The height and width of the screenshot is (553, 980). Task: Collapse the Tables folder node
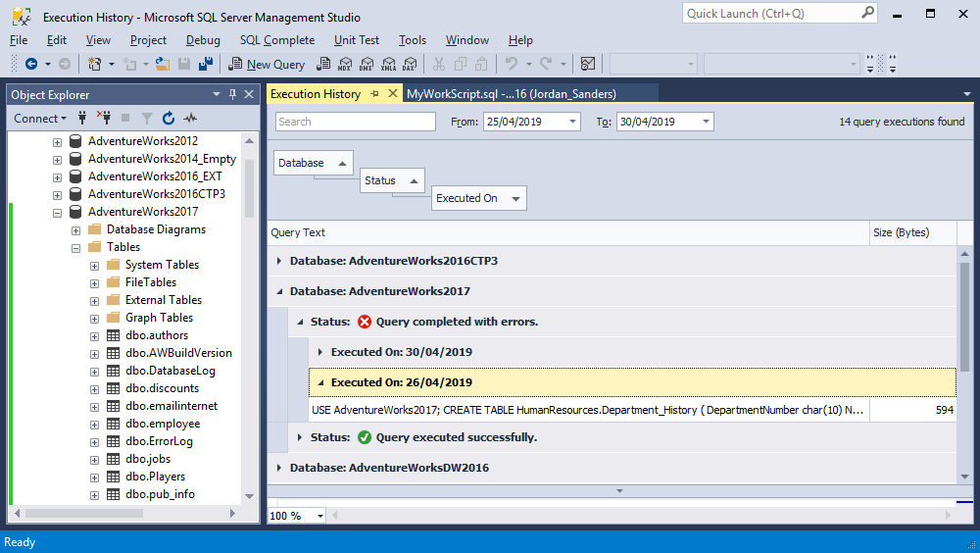point(75,248)
